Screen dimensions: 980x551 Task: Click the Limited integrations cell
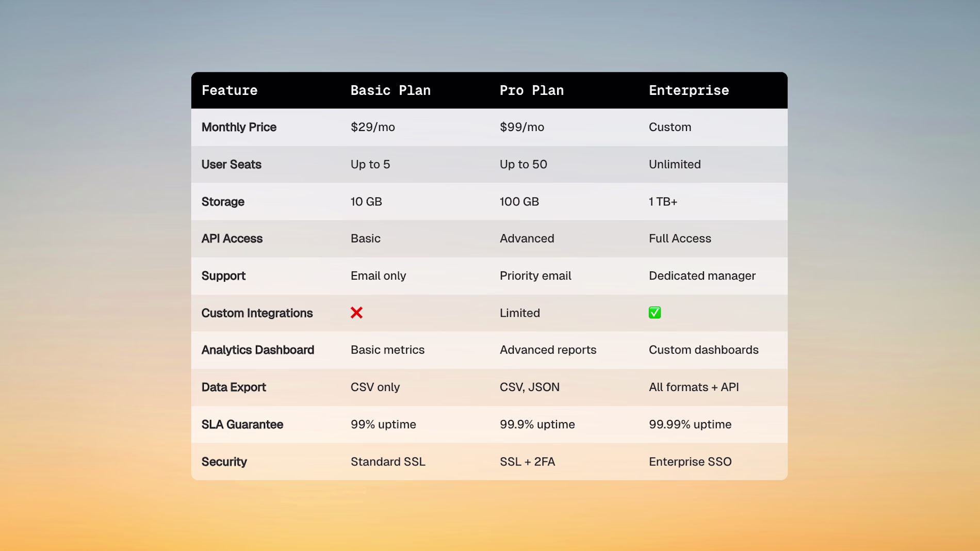(x=519, y=313)
